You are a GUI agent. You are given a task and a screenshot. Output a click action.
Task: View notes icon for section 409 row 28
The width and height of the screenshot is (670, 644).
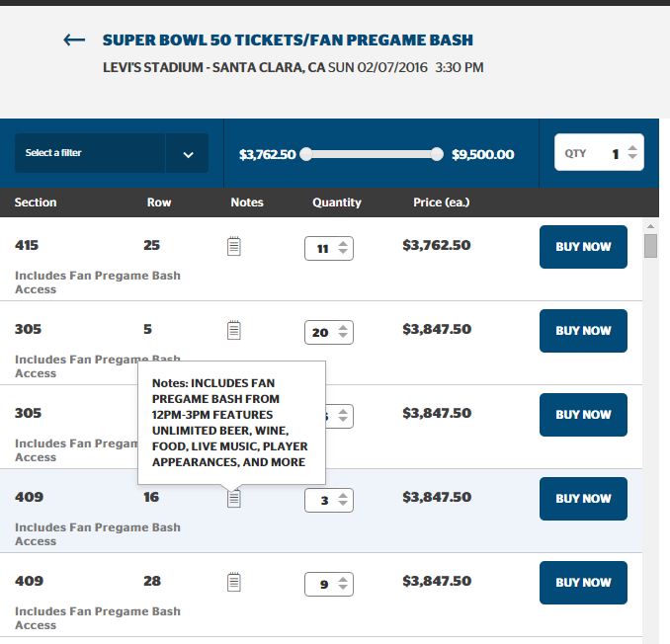click(234, 582)
